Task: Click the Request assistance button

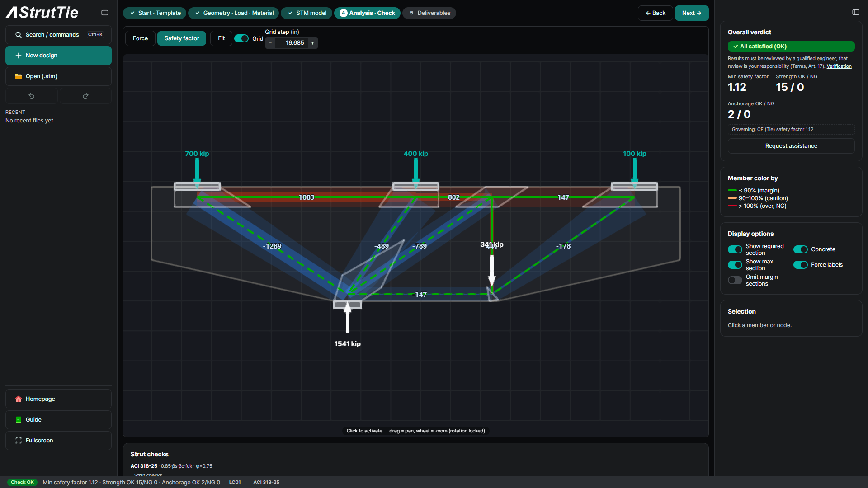Action: tap(791, 146)
